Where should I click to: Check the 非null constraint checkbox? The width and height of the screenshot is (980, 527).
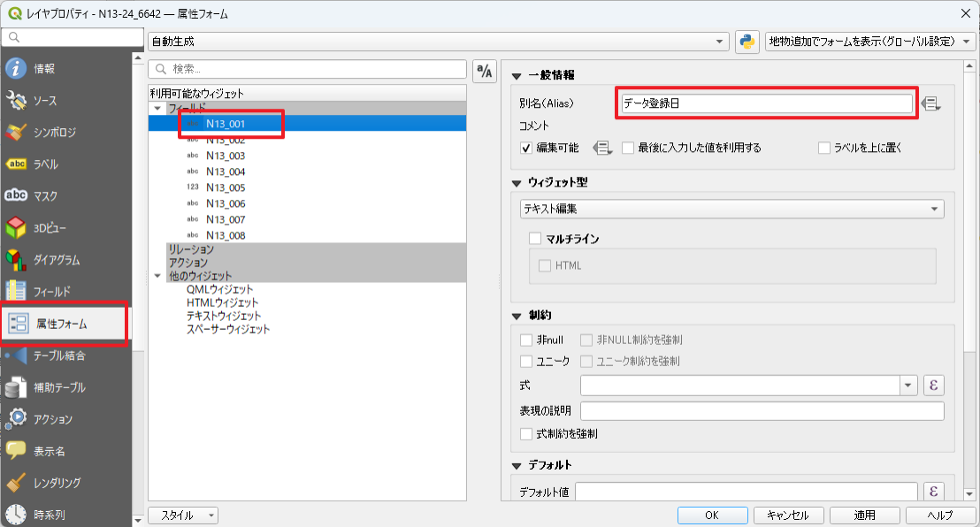pos(527,340)
